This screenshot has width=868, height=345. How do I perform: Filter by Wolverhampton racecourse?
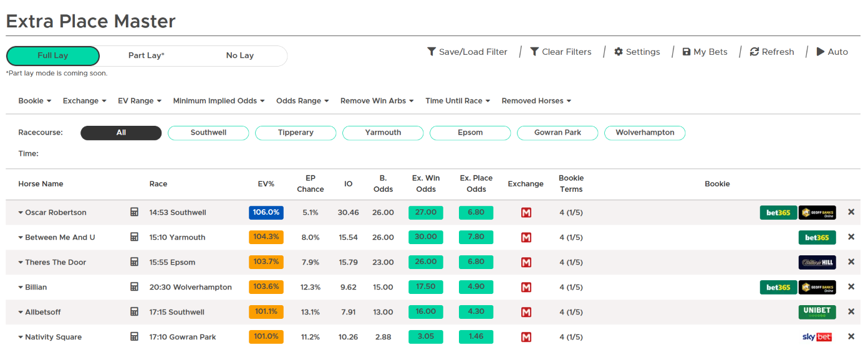[645, 133]
